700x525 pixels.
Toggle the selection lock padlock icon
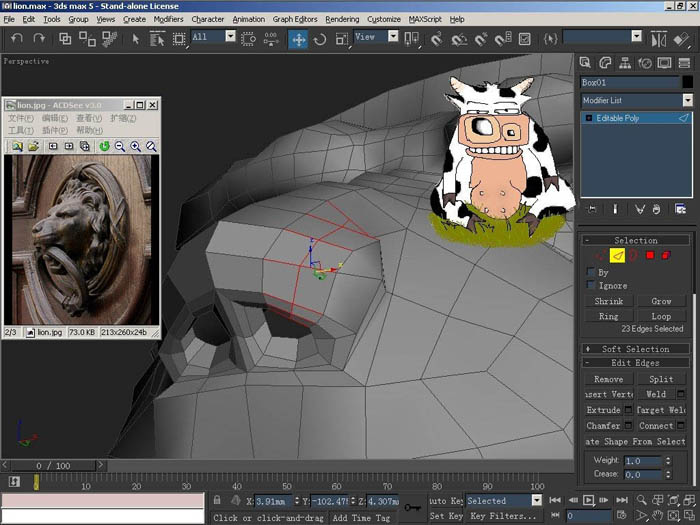click(217, 500)
